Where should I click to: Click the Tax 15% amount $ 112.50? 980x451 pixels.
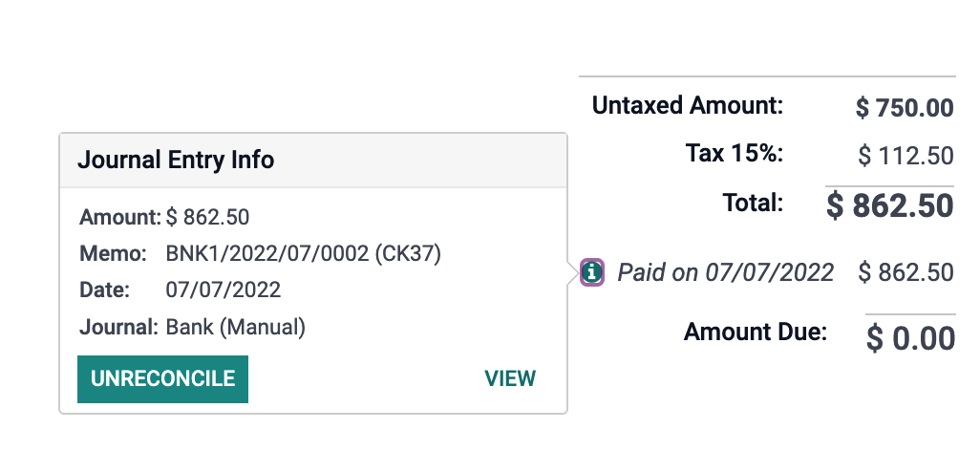[x=905, y=156]
